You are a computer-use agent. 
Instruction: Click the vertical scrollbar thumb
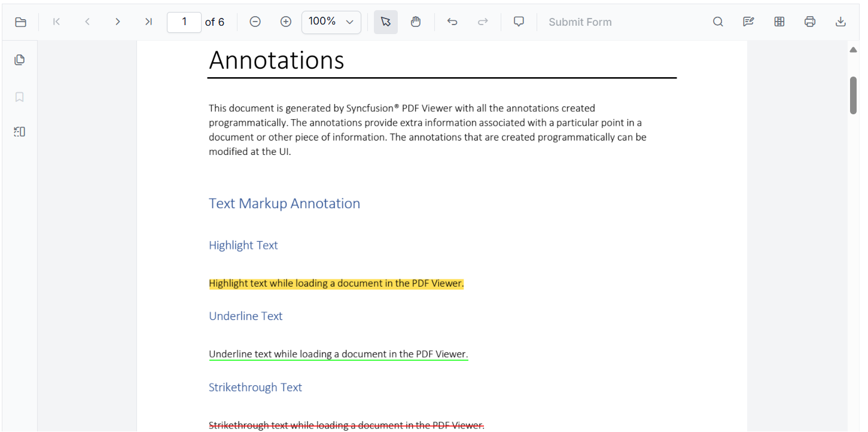click(853, 95)
